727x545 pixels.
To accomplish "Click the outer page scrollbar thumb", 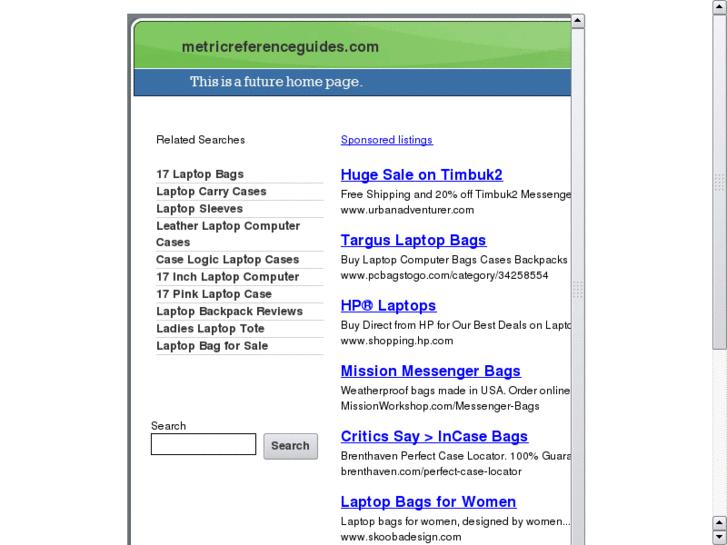I will point(720,182).
